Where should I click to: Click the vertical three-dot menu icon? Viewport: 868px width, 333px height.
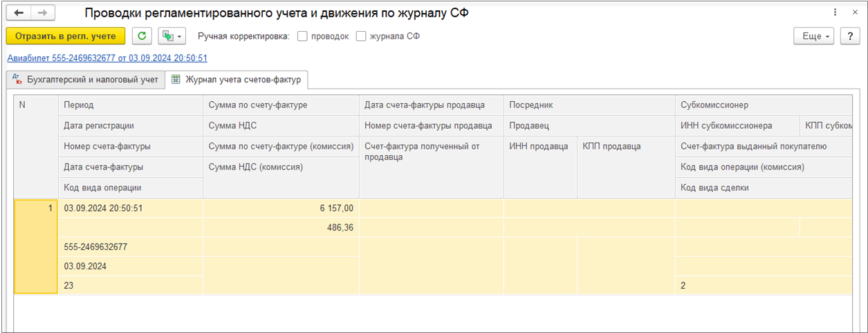coord(835,13)
